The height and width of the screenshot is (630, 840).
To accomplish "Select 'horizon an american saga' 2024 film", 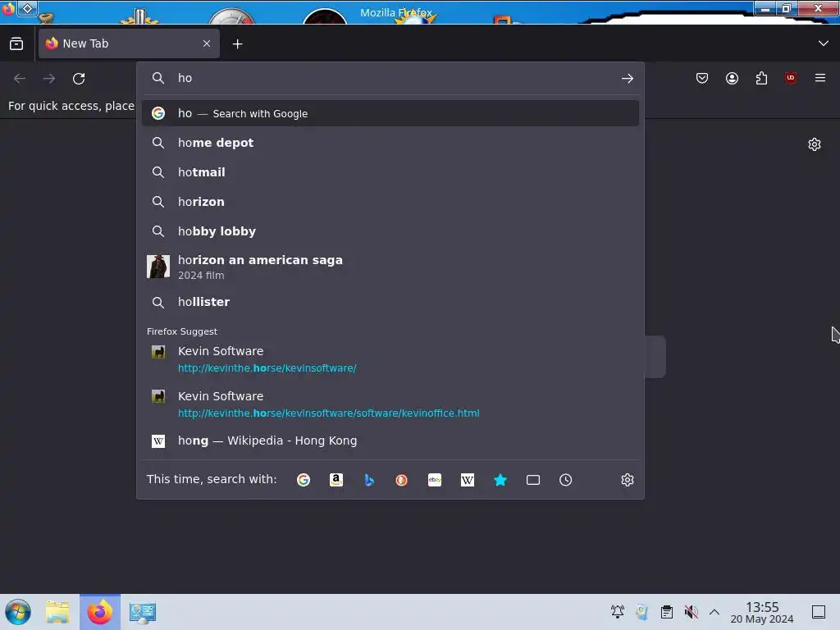I will point(390,267).
